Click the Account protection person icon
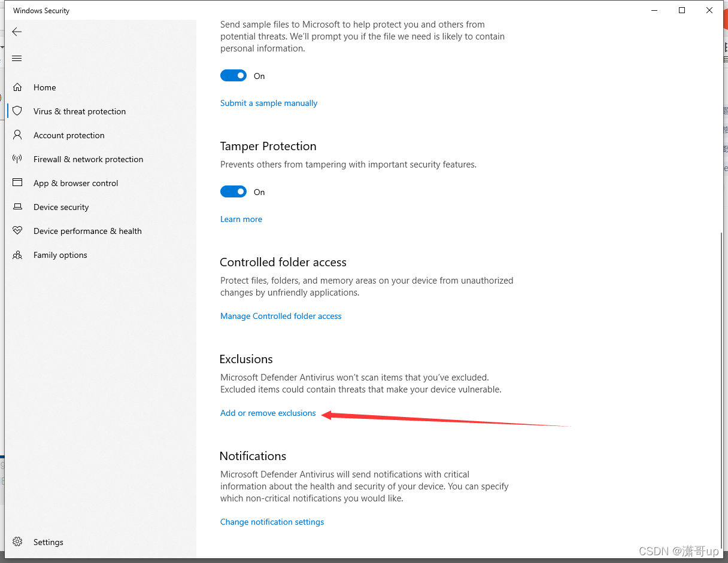The width and height of the screenshot is (728, 563). [x=17, y=135]
